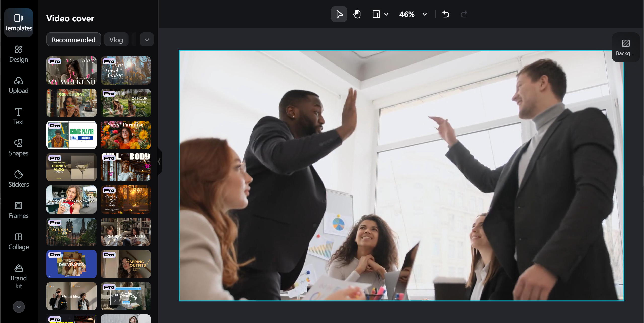Activate the pointer select tool
Viewport: 644px width, 323px height.
[x=339, y=14]
